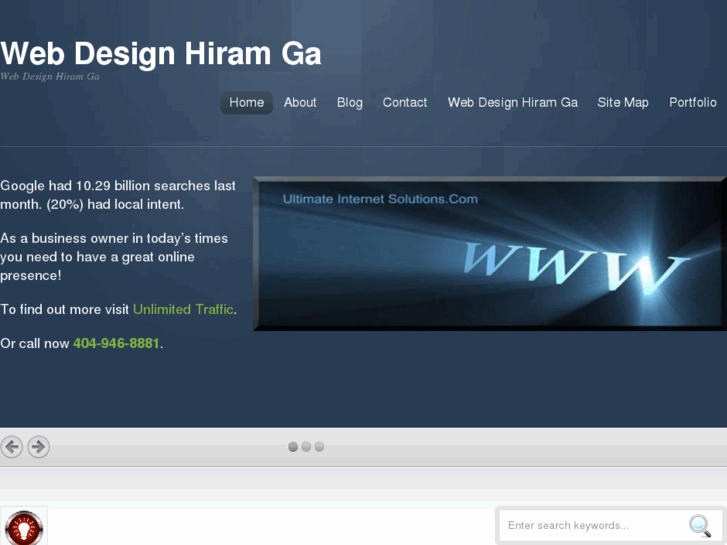This screenshot has width=727, height=545.
Task: Click the Web Design Hiram Ga site title
Action: click(161, 54)
